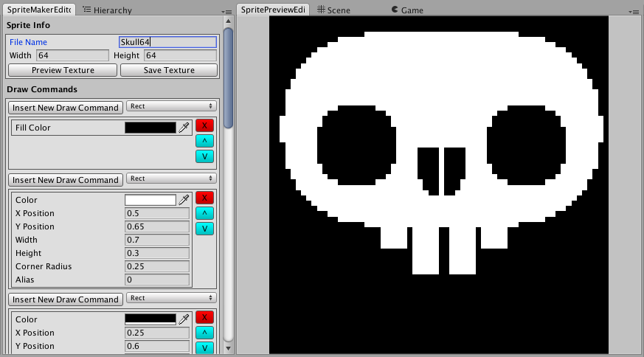Image resolution: width=644 pixels, height=357 pixels.
Task: Edit X Position value 0.25
Action: pos(157,333)
